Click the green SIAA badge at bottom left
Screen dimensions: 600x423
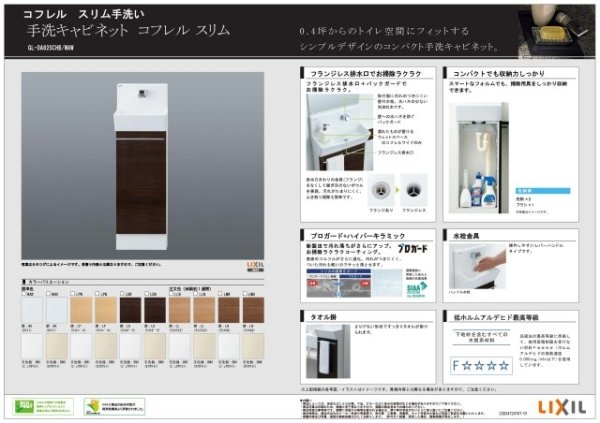(42, 407)
